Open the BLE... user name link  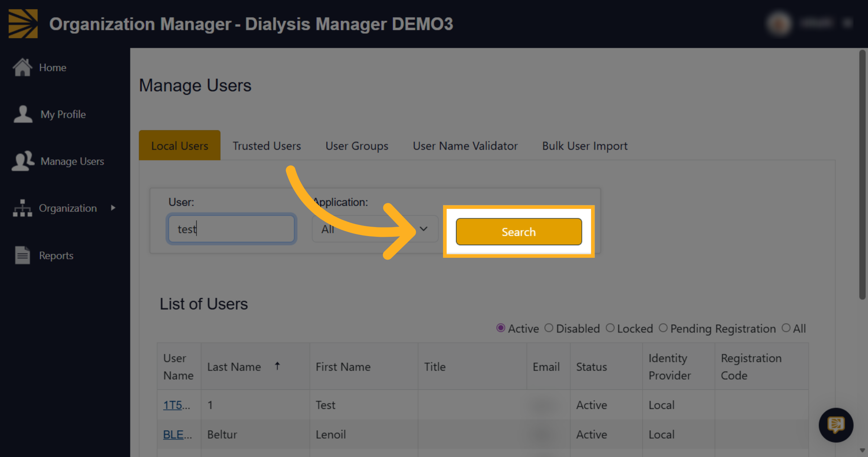(177, 434)
